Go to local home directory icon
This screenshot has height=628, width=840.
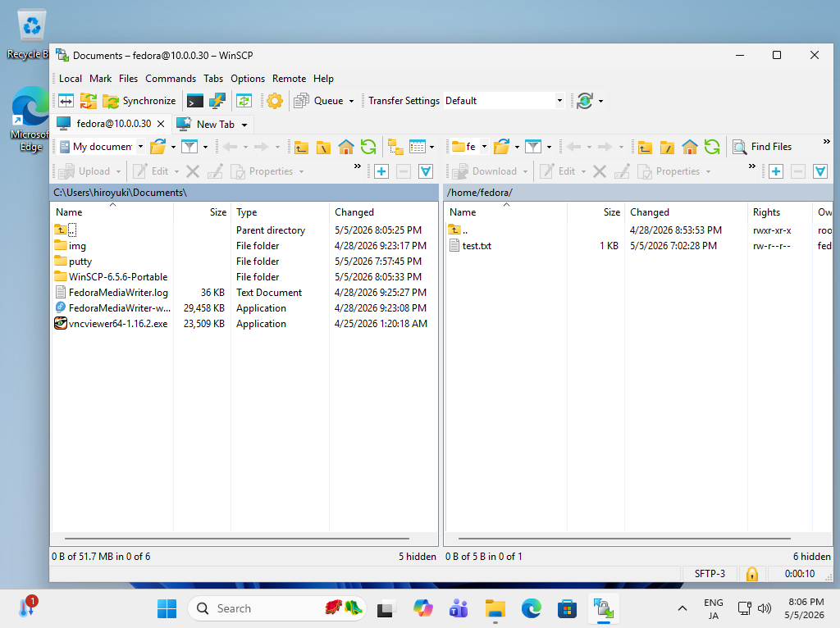346,147
